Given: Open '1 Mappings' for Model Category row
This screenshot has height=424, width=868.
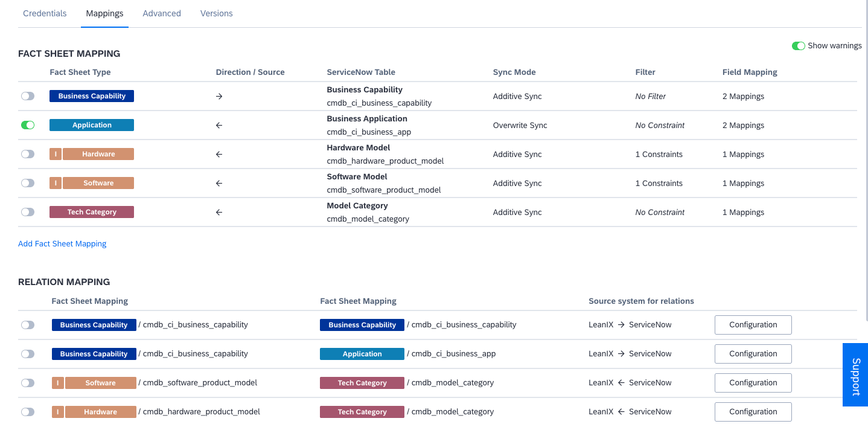Looking at the screenshot, I should [743, 213].
